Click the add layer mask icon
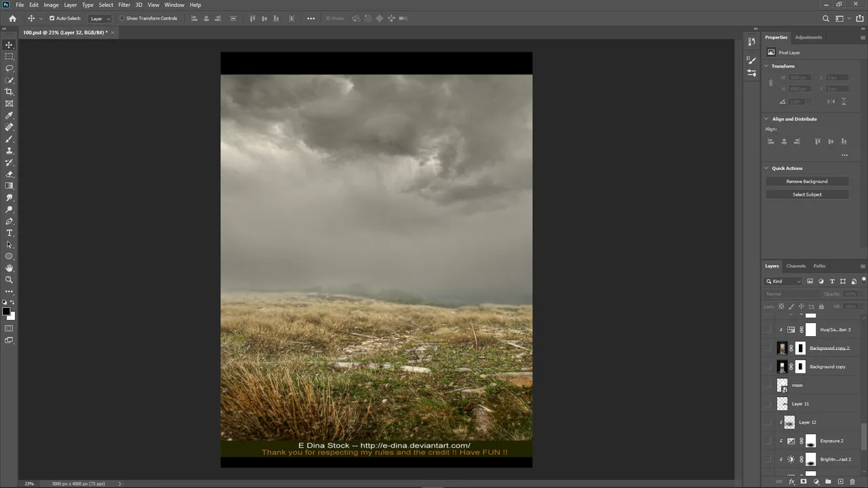Viewport: 868px width, 488px height. coord(804,482)
